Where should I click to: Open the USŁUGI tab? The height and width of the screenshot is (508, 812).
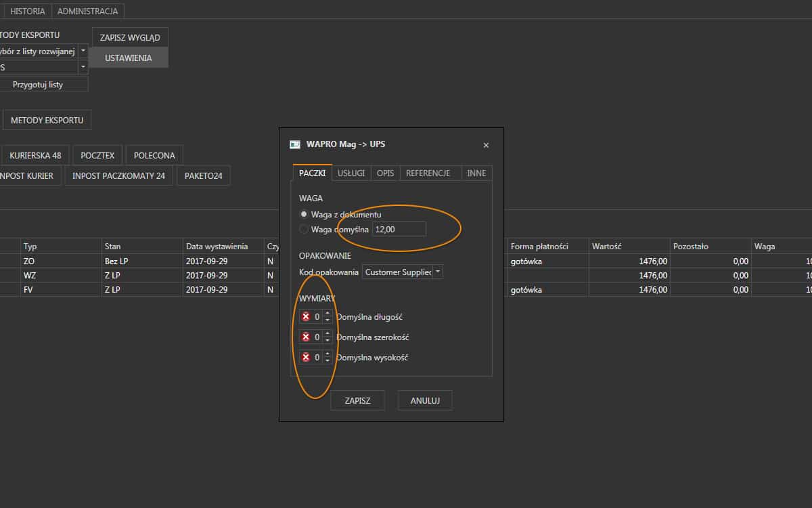pos(351,173)
